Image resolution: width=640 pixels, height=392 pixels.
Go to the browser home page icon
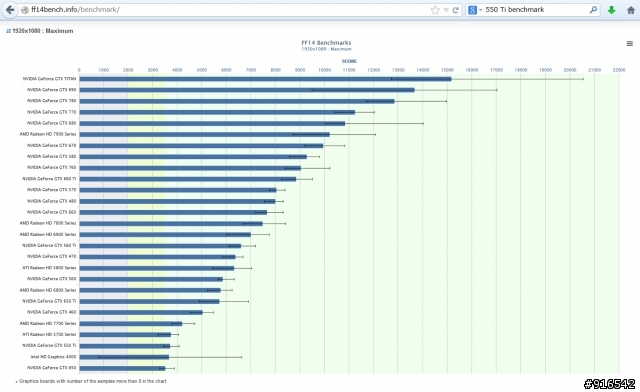(631, 10)
